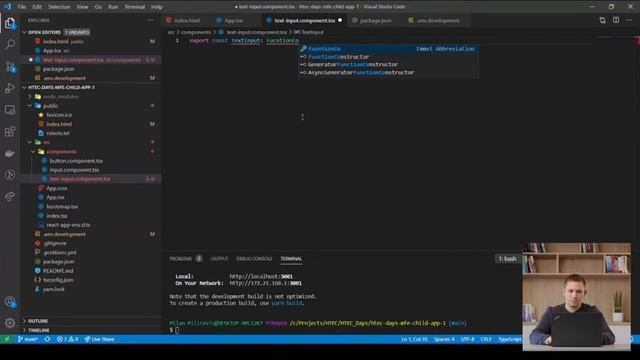
Task: Open the Explorer view in activity bar
Action: point(10,23)
